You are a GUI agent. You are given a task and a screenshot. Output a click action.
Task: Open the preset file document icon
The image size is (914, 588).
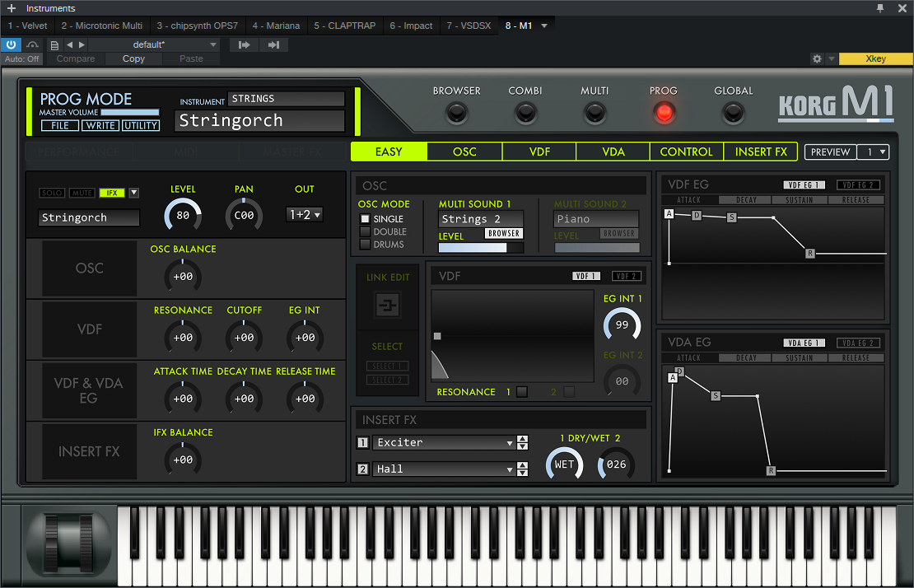pyautogui.click(x=54, y=44)
